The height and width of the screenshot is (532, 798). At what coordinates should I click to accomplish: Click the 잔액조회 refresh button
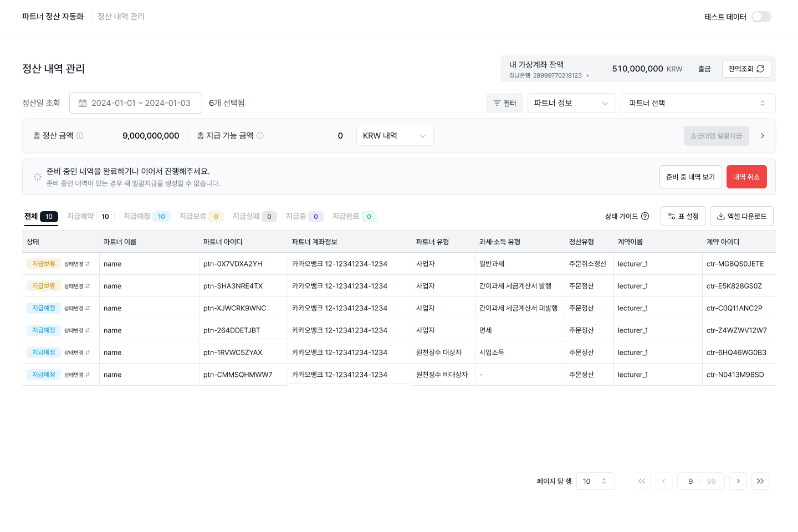(746, 69)
